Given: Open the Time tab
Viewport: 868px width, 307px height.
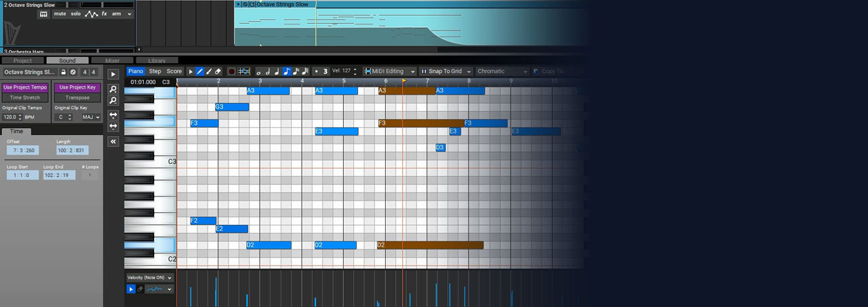Looking at the screenshot, I should tap(16, 131).
